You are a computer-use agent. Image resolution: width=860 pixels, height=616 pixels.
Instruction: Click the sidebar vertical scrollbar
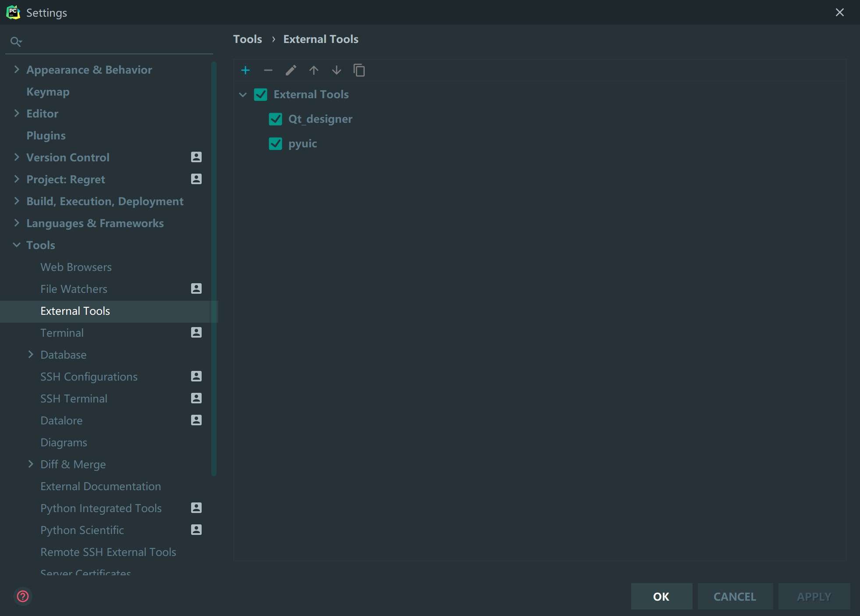[214, 268]
